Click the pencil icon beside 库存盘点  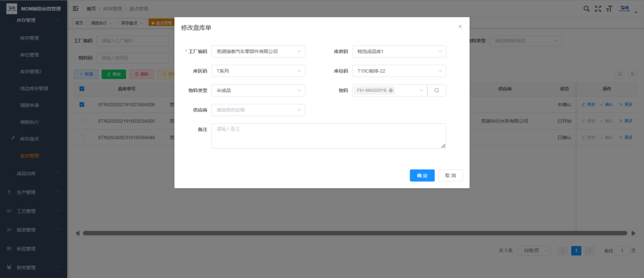coord(13,138)
